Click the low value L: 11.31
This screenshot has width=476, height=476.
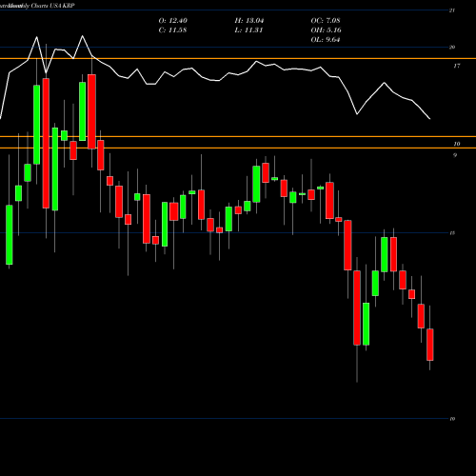248,30
